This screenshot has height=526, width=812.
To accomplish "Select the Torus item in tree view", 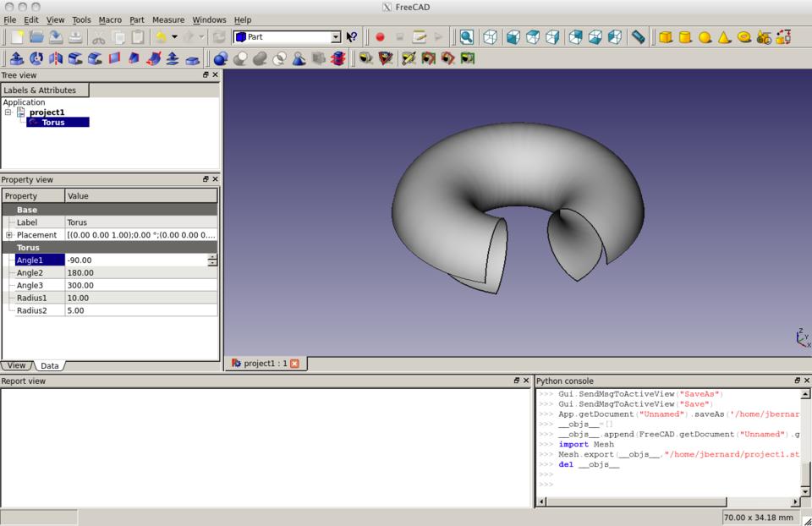I will coord(53,123).
